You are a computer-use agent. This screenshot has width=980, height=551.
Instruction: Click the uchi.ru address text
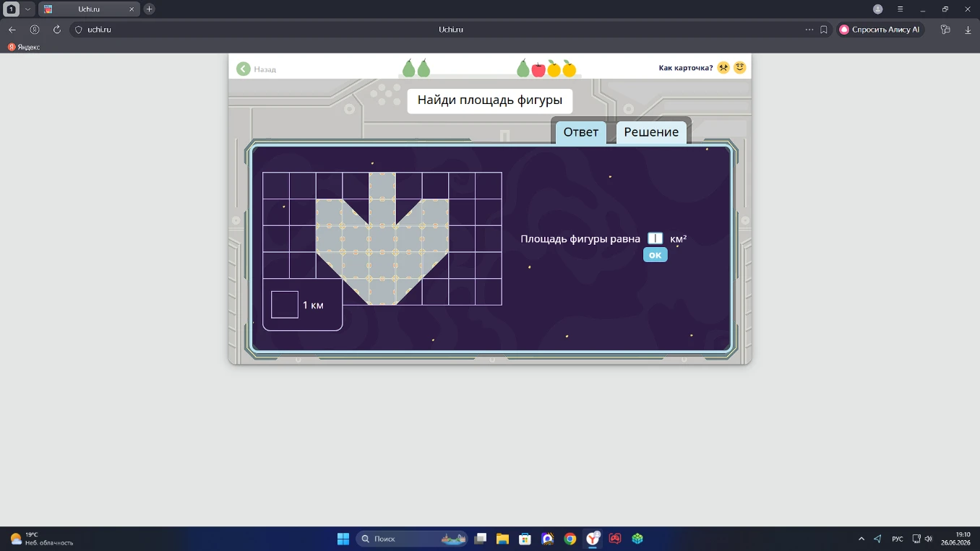click(x=99, y=30)
